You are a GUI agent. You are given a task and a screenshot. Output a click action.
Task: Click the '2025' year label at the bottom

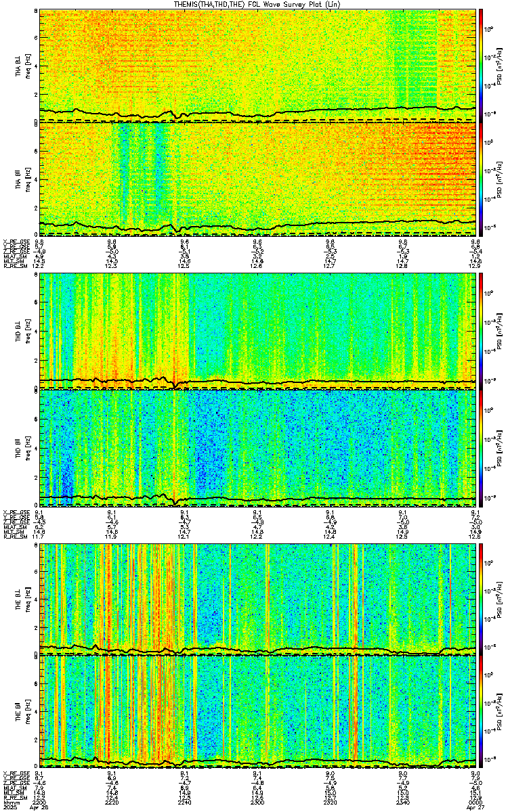(x=10, y=807)
